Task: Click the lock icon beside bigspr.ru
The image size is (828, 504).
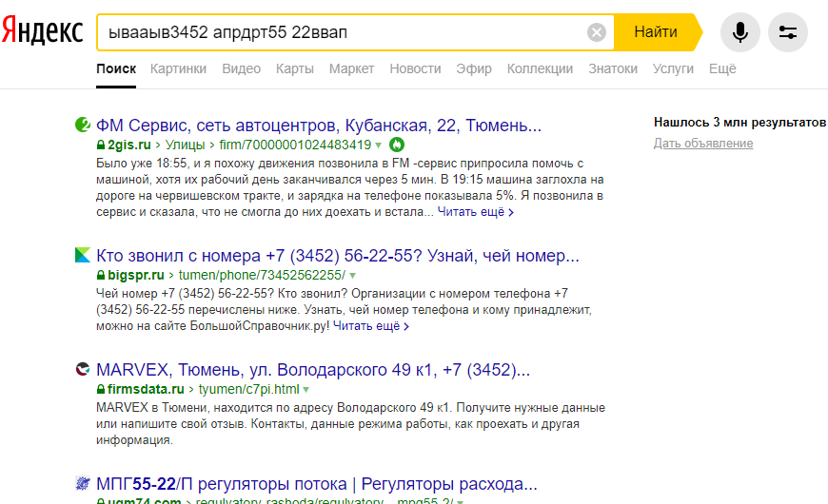Action: pyautogui.click(x=100, y=275)
